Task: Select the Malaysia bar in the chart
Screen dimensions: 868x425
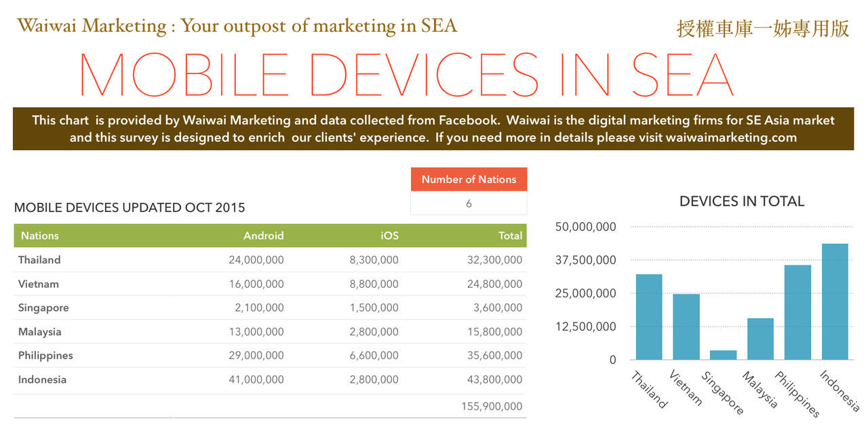Action: pyautogui.click(x=760, y=339)
